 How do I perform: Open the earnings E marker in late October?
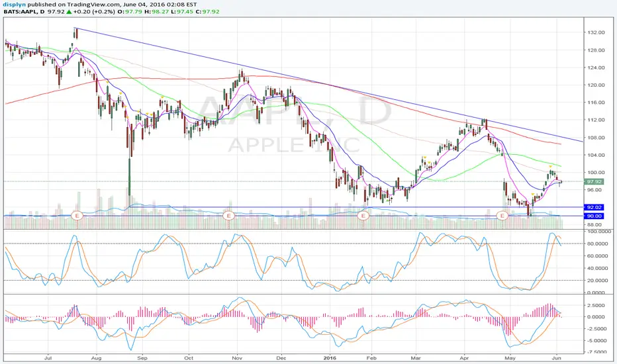pos(228,216)
